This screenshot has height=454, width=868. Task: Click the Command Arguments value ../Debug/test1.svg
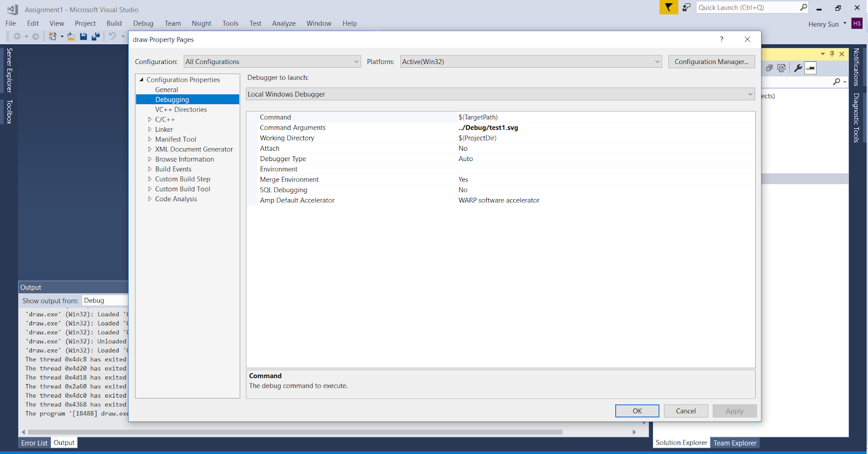click(x=488, y=127)
